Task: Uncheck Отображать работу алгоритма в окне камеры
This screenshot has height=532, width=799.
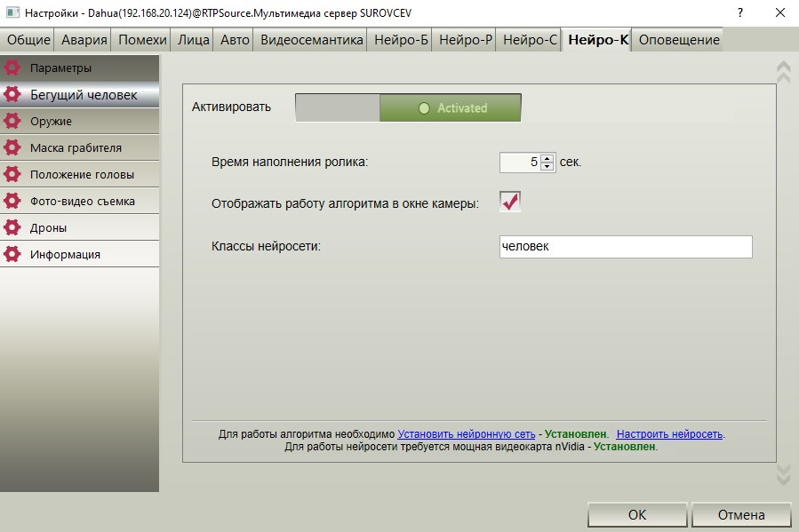Action: [510, 202]
